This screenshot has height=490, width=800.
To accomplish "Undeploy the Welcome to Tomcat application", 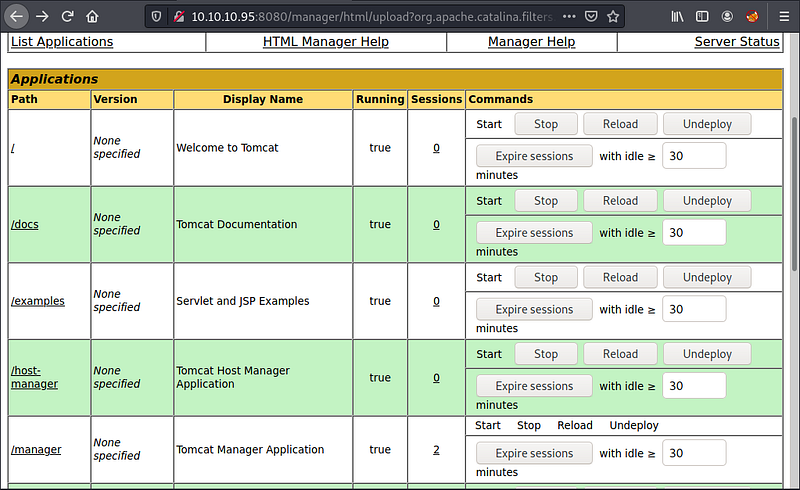I will (707, 124).
